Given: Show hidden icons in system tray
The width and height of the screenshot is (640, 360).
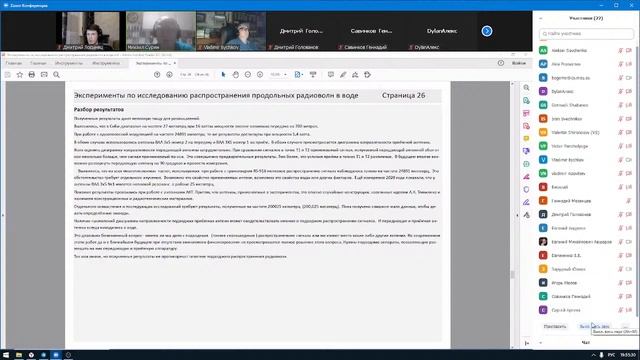Looking at the screenshot, I should tap(593, 355).
